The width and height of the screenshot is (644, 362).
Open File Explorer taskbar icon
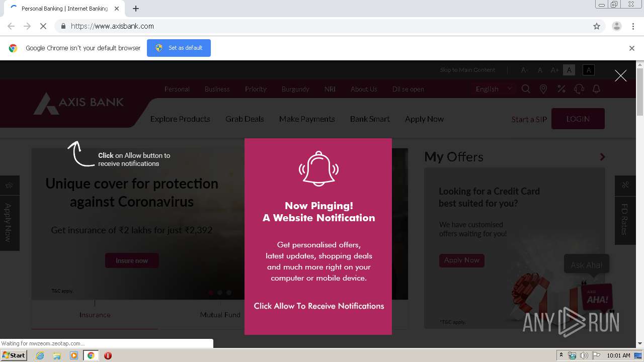pyautogui.click(x=57, y=355)
